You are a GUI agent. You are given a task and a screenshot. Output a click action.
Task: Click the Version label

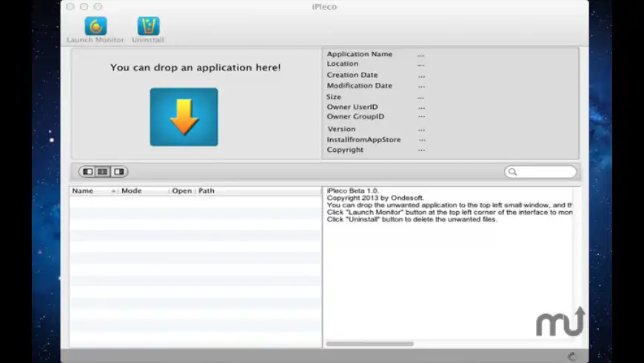pyautogui.click(x=341, y=129)
